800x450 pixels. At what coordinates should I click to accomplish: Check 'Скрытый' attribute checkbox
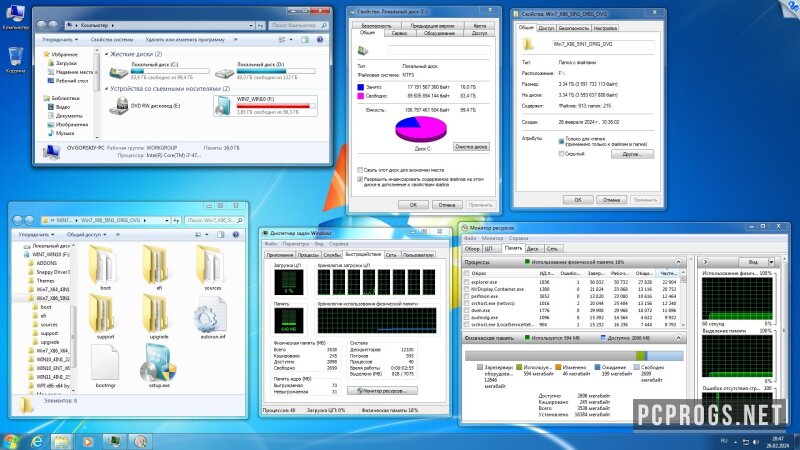coord(561,154)
